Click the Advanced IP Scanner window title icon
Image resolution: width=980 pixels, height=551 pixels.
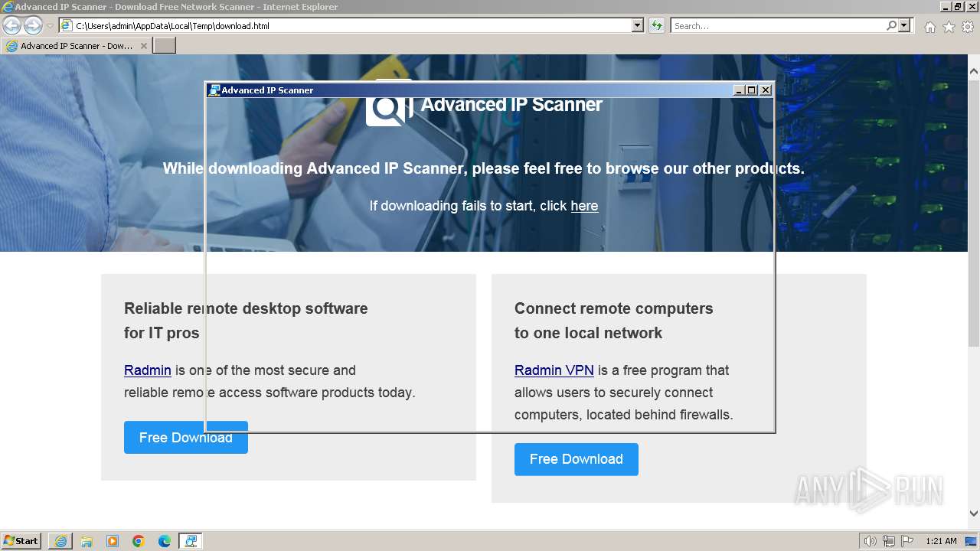[214, 90]
